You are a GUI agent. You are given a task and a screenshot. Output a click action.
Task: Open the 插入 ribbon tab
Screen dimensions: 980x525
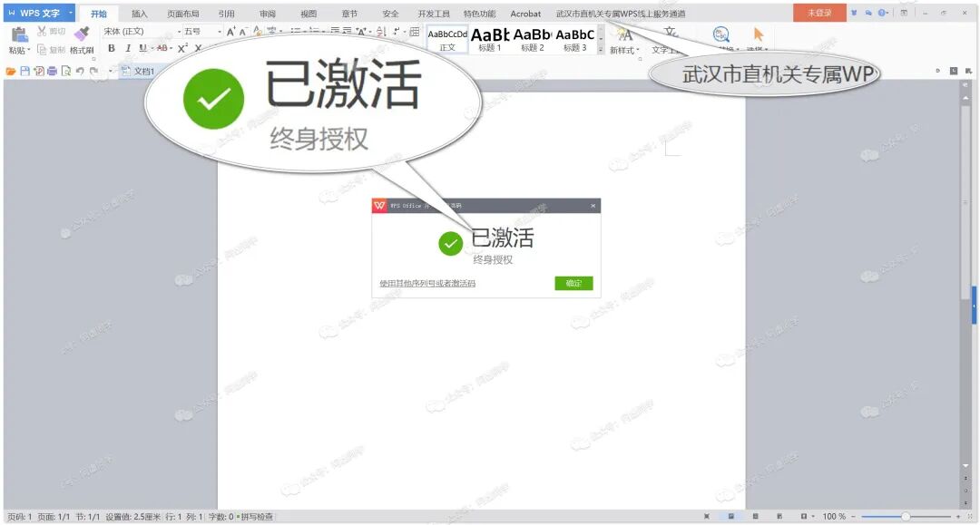tap(140, 13)
